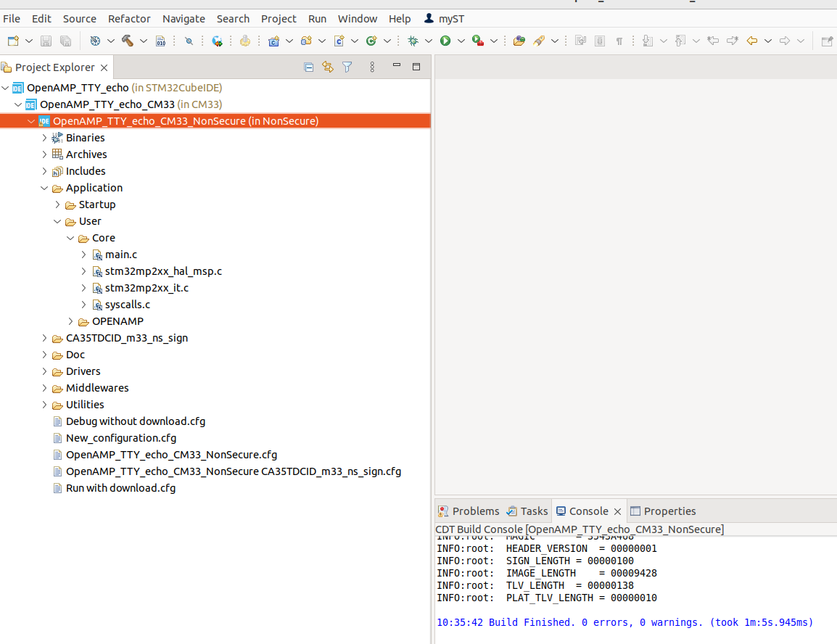Expand the Includes node
The height and width of the screenshot is (644, 837).
click(44, 171)
